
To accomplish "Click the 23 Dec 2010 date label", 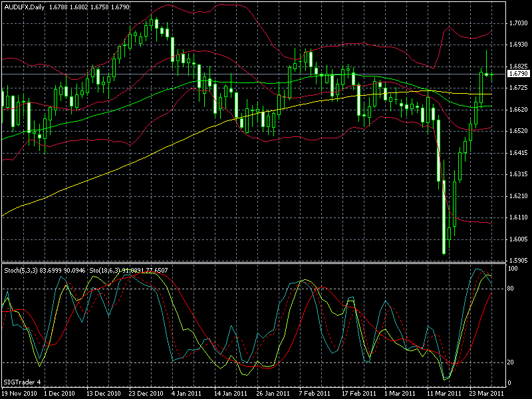I will (x=146, y=393).
